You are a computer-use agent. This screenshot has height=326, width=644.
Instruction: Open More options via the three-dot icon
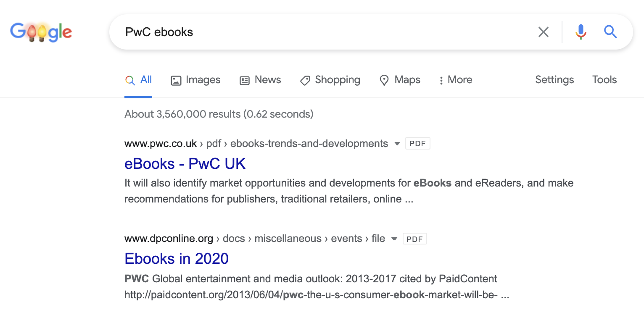(441, 80)
